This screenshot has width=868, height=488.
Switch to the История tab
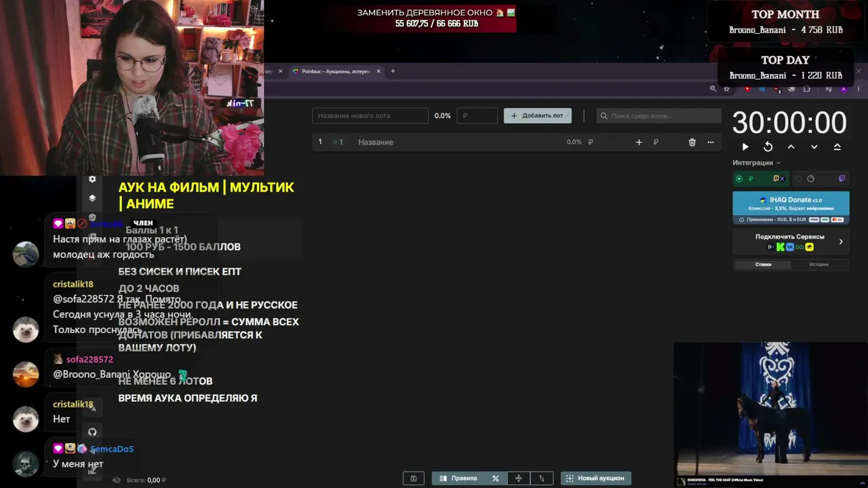(818, 264)
